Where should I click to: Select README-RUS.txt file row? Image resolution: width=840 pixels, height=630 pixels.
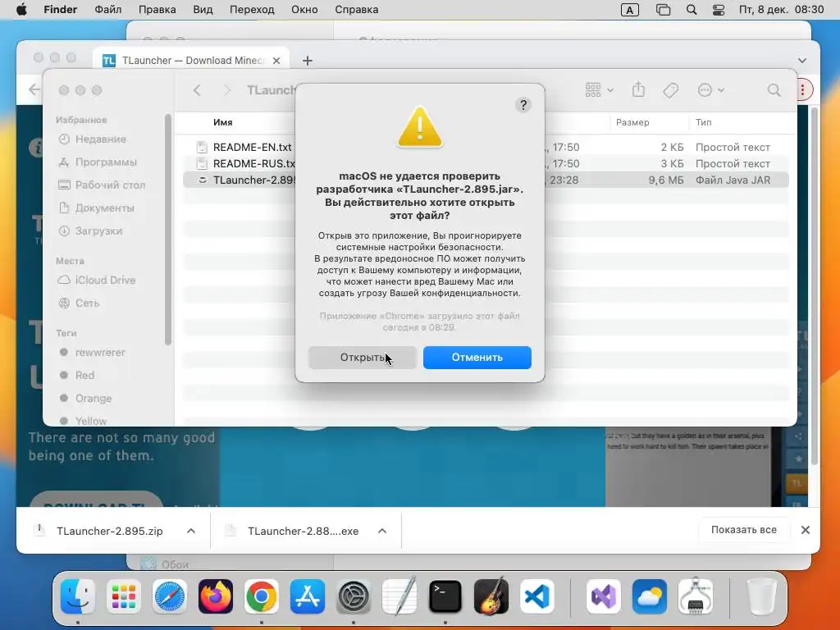coord(486,163)
